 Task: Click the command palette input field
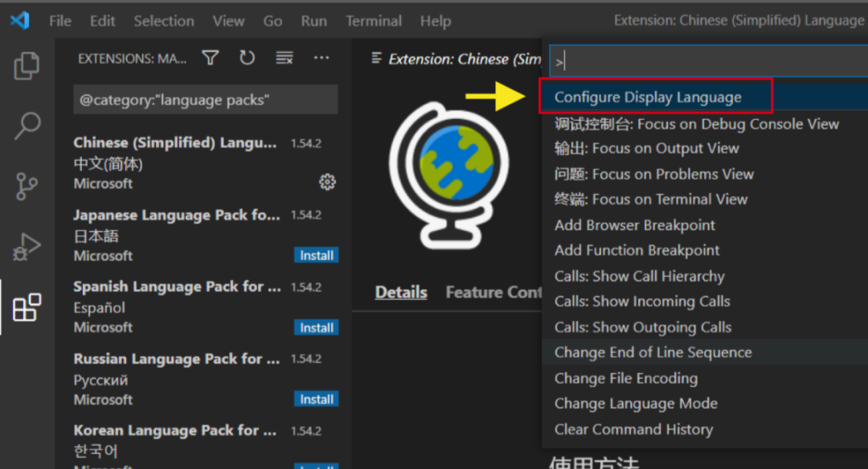pos(709,61)
